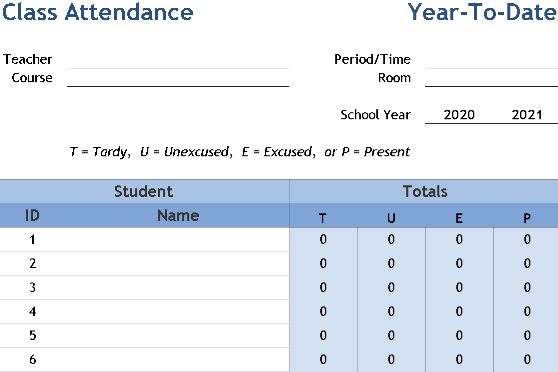
Task: Click the Teacher name input line
Action: click(x=178, y=59)
